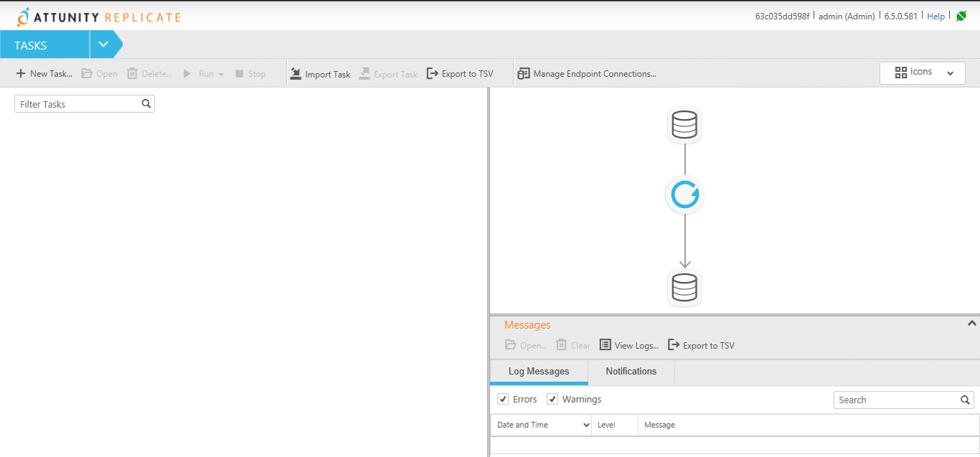Click the search magnifier in the Messages panel
This screenshot has width=980, height=457.
965,400
